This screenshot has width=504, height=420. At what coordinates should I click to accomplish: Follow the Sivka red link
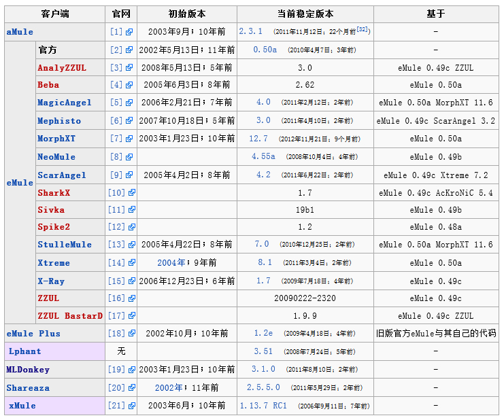point(51,210)
